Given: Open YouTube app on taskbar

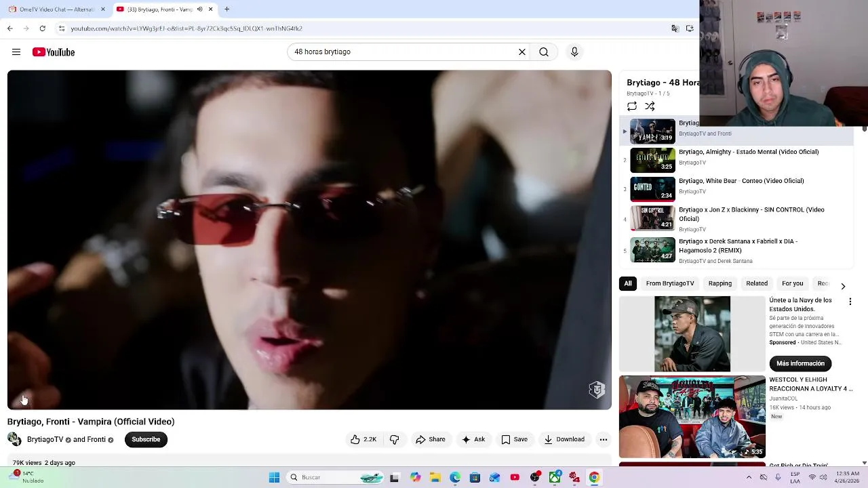Looking at the screenshot, I should point(515,477).
